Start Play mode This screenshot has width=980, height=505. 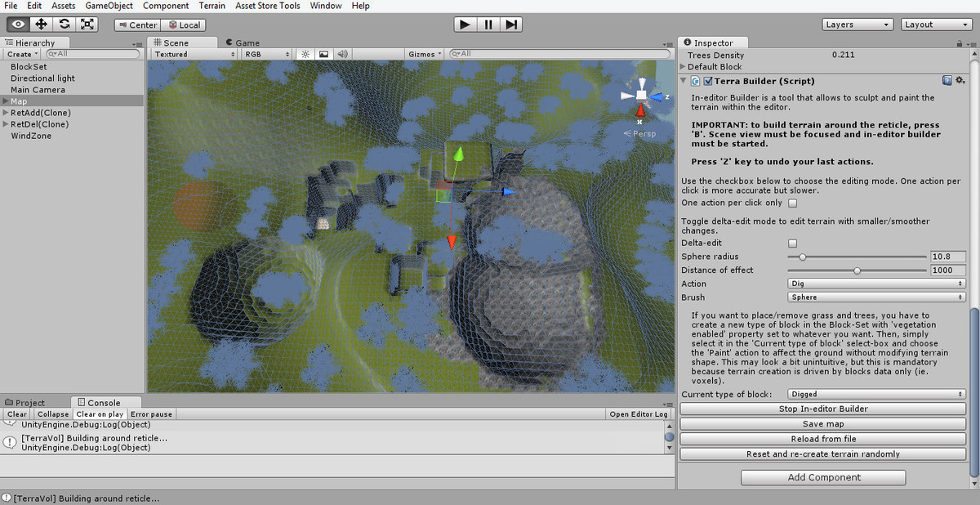(465, 25)
